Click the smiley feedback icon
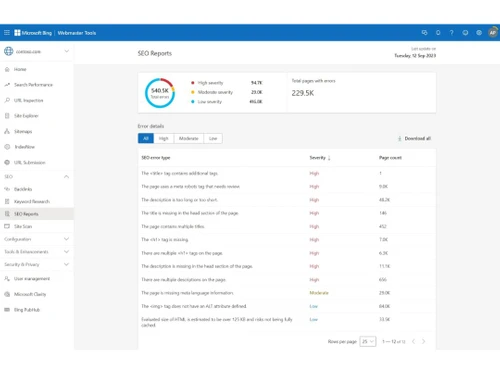 (x=465, y=33)
